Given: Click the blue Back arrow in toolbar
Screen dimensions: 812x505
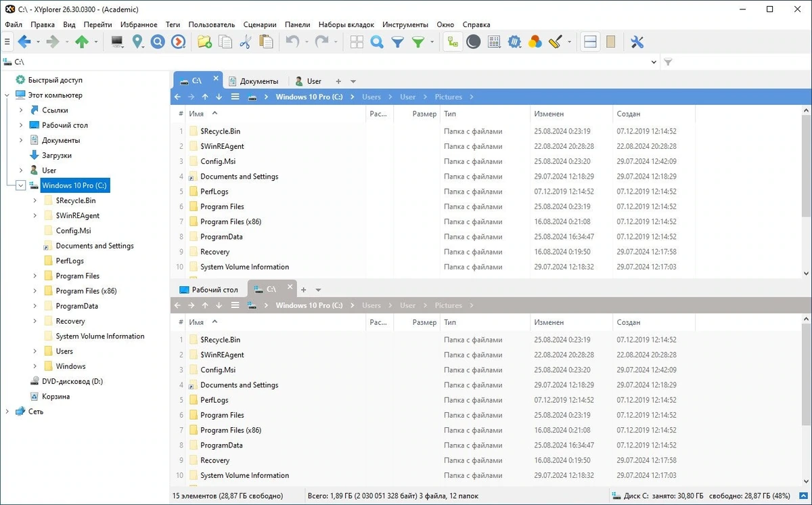Looking at the screenshot, I should coord(24,42).
